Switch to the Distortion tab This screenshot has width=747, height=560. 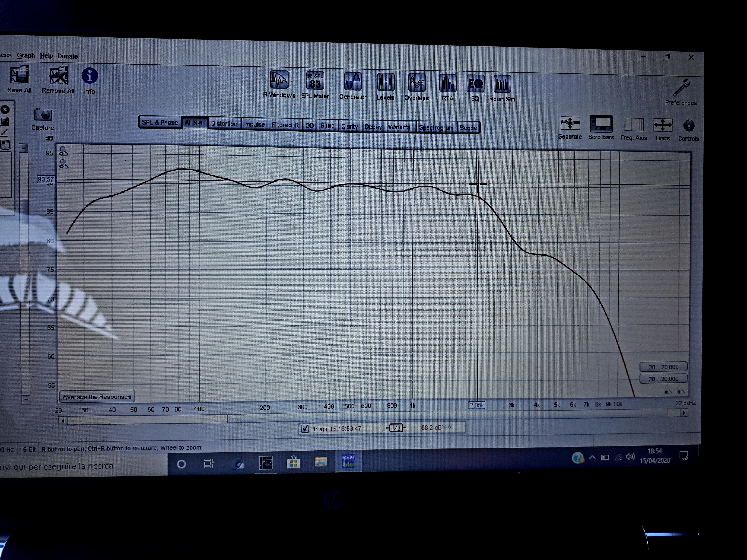(224, 124)
